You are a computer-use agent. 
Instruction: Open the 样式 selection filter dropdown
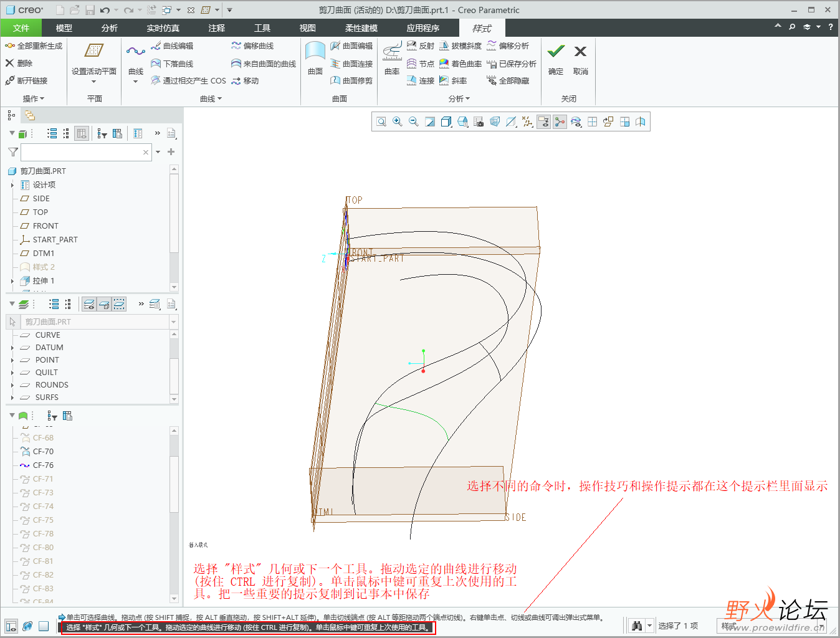821,626
